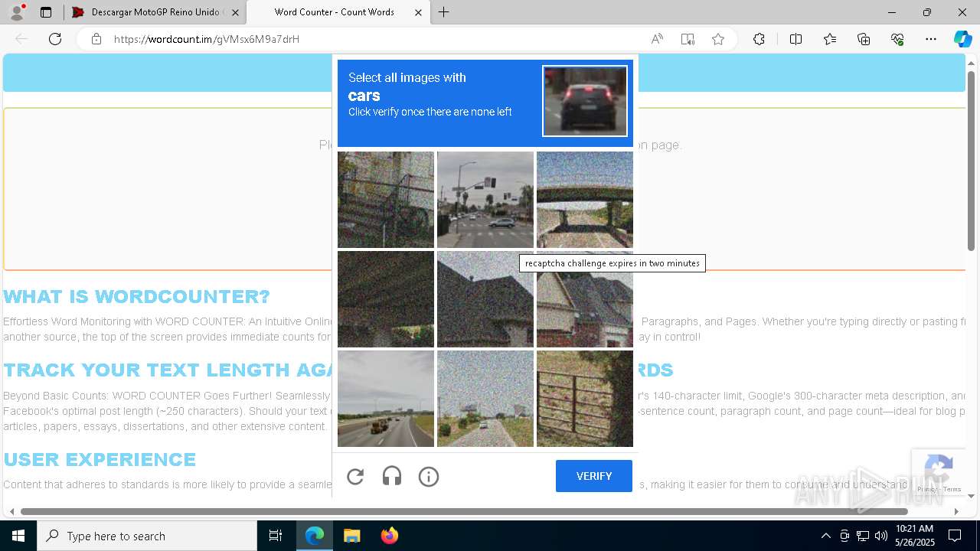Screen dimensions: 980x551
Task: Launch Firefox from taskbar
Action: [x=389, y=536]
